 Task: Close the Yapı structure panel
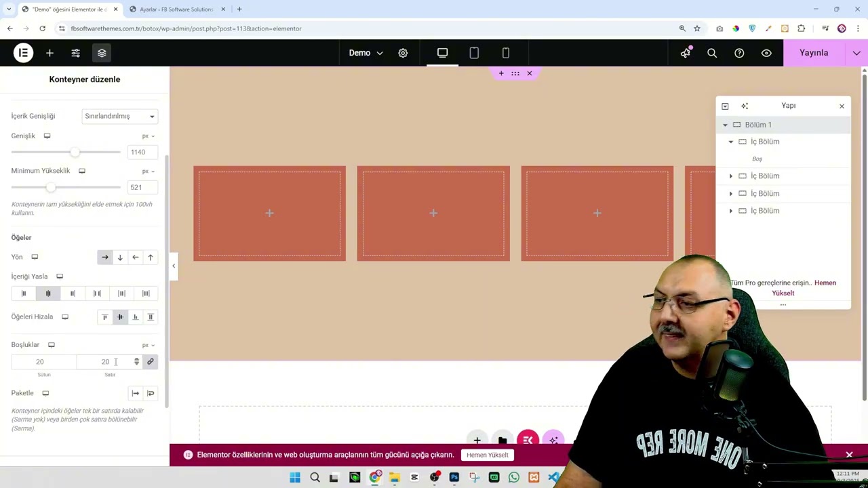tap(842, 106)
